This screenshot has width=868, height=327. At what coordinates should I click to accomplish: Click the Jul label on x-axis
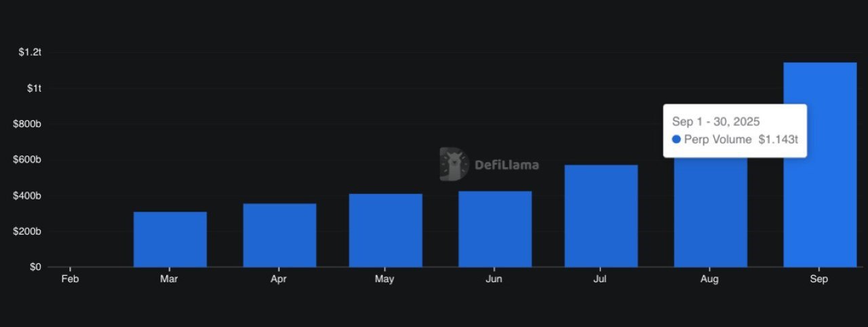[x=601, y=280]
